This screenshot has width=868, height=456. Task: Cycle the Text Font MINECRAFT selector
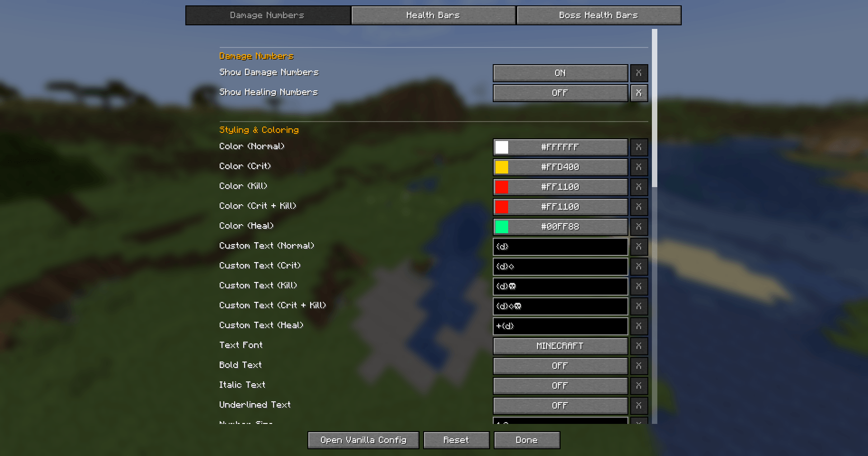point(560,346)
